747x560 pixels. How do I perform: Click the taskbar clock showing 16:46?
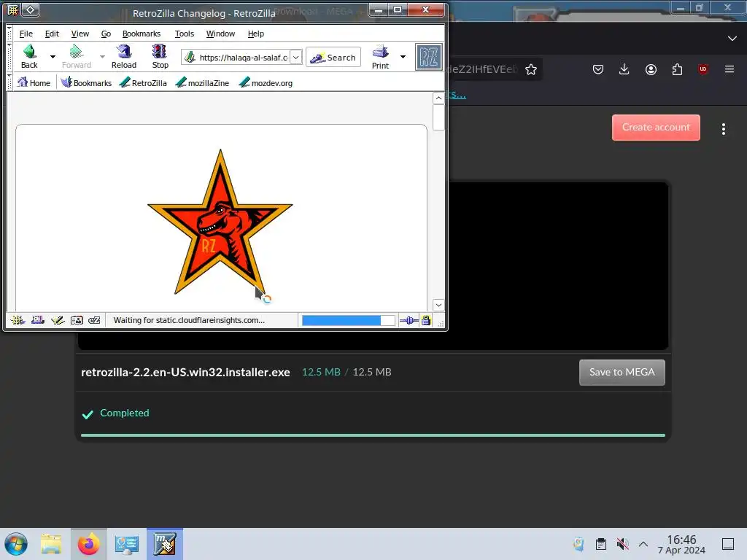[681, 544]
